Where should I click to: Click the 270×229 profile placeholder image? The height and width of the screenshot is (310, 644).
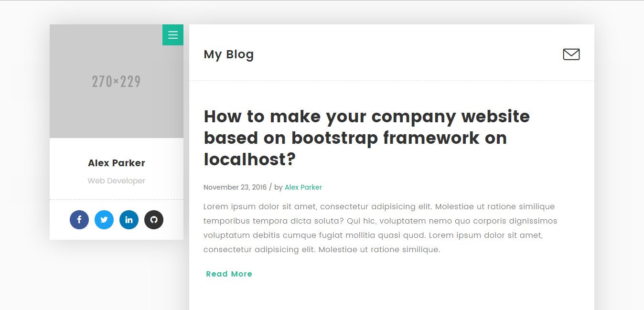point(117,81)
